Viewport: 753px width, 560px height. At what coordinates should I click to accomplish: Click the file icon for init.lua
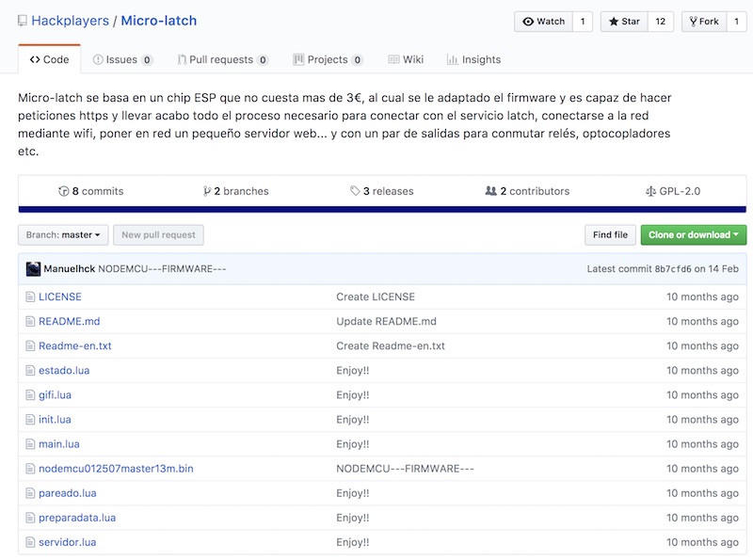coord(30,419)
